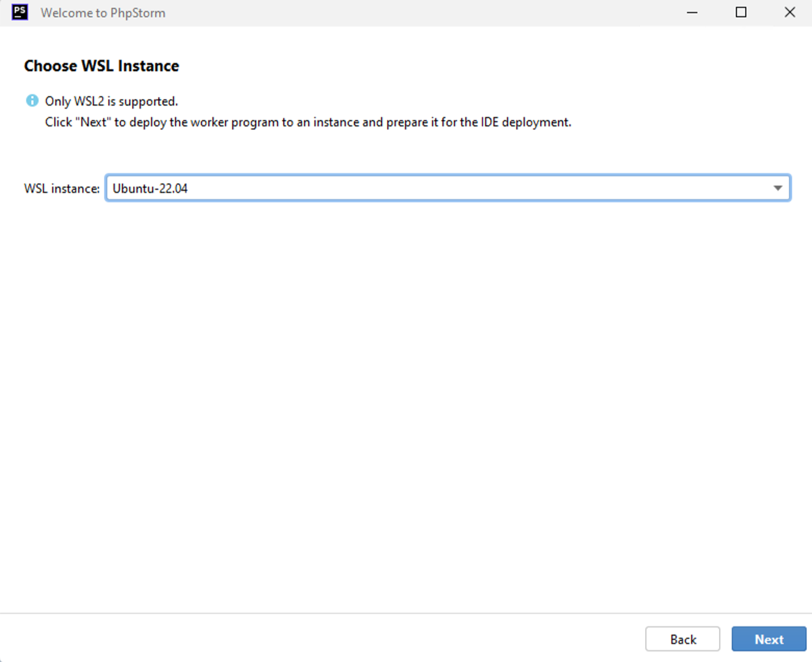This screenshot has width=812, height=662.
Task: Click the blue info icon beside the WSL2 notice
Action: pyautogui.click(x=31, y=100)
